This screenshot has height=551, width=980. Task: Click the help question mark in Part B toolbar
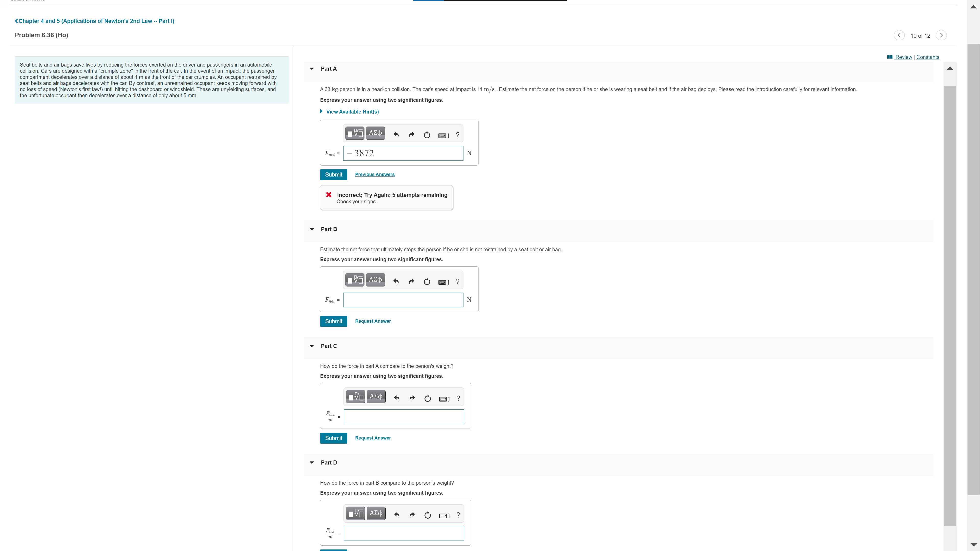[458, 281]
